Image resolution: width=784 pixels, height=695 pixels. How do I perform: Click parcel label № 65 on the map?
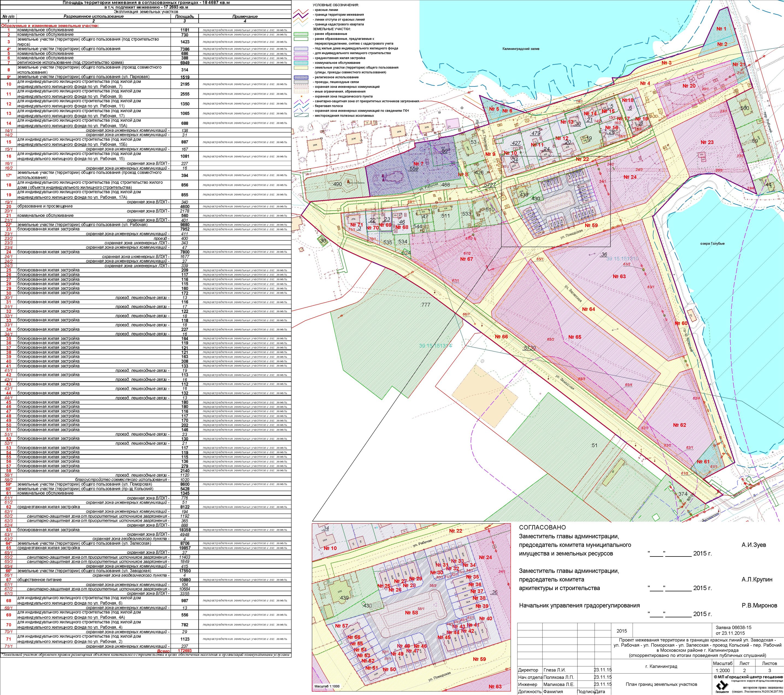click(x=575, y=337)
